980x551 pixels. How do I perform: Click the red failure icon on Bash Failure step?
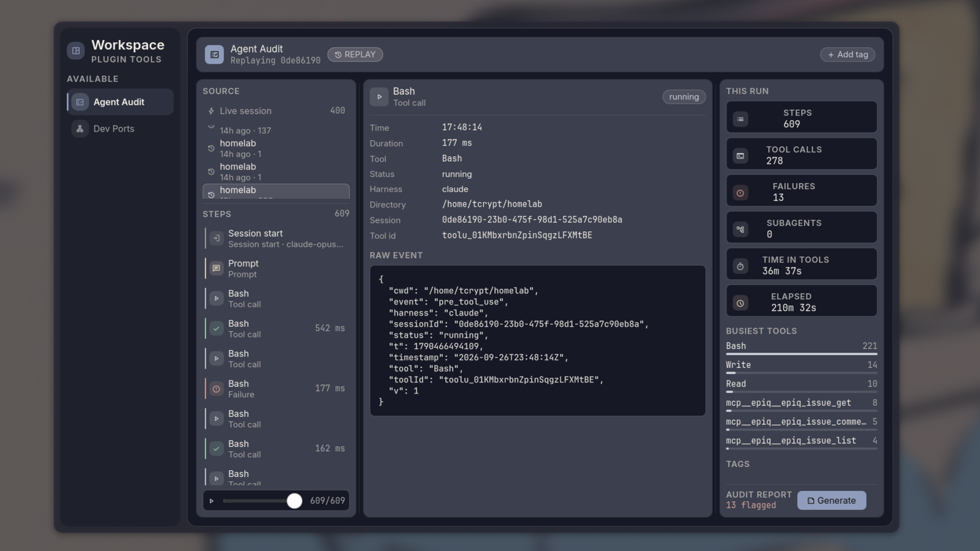pos(216,389)
